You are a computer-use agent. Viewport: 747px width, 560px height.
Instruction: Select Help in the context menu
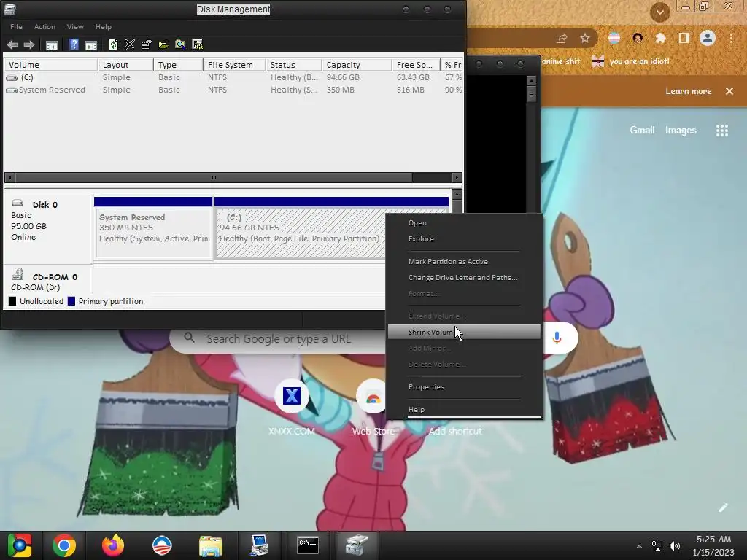464,409
